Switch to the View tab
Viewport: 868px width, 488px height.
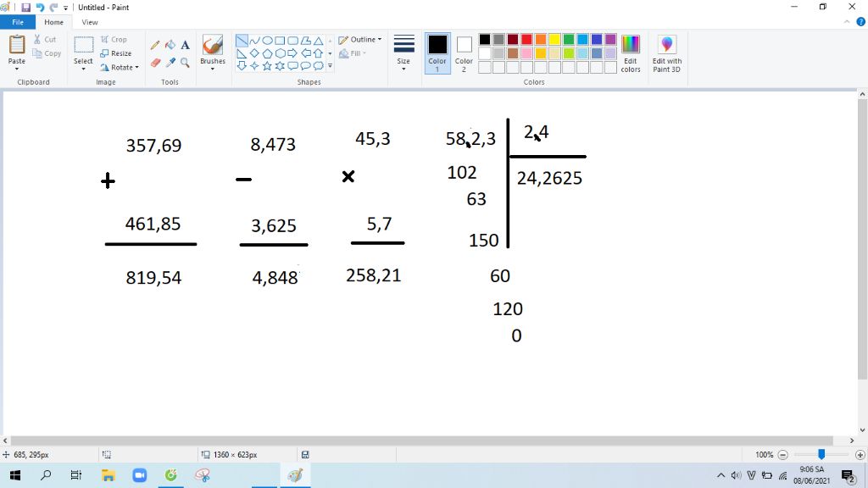pos(90,22)
